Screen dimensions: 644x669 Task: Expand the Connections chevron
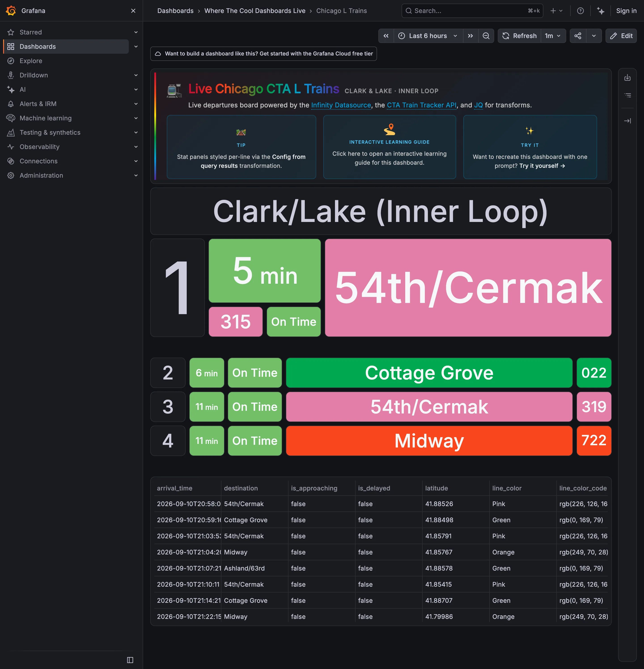click(136, 161)
